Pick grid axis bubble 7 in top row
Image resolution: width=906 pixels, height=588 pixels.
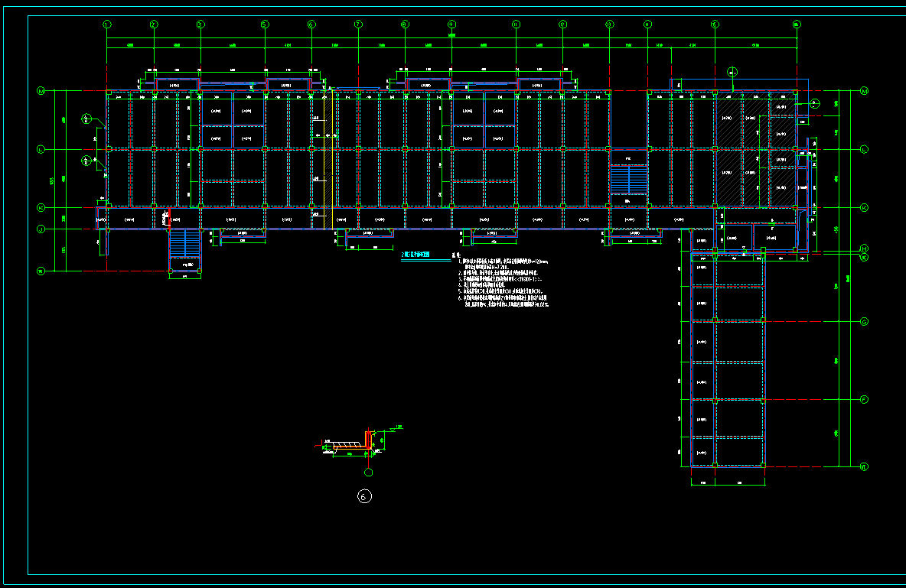tap(357, 24)
